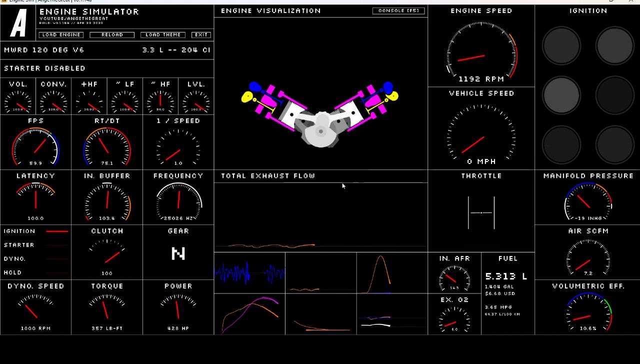
Task: Toggle the Ignition indicator row
Action: point(36,231)
